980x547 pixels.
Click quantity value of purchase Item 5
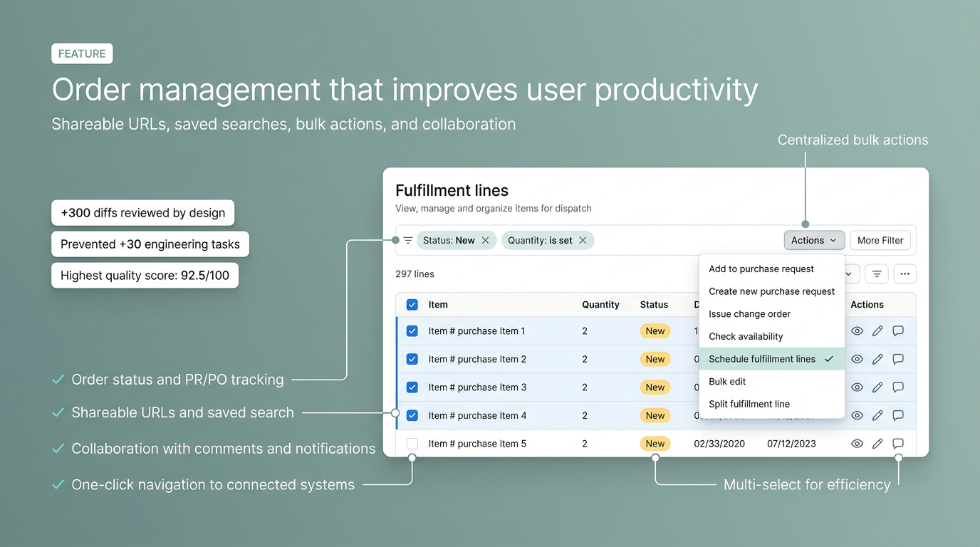(585, 444)
